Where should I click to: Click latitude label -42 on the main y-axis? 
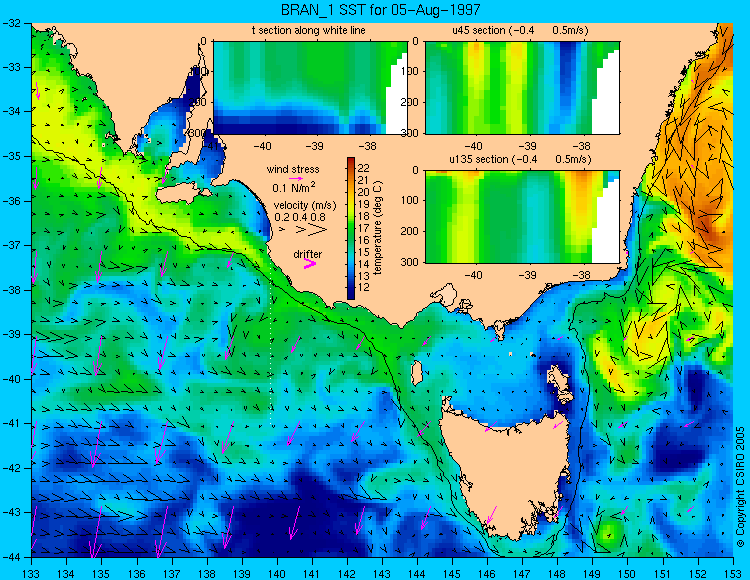point(12,468)
